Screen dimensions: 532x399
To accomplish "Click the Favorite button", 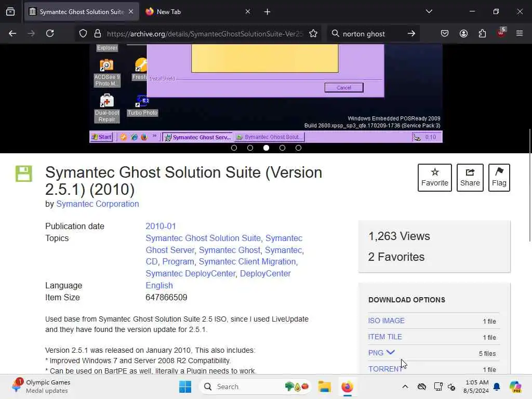I will (x=435, y=178).
